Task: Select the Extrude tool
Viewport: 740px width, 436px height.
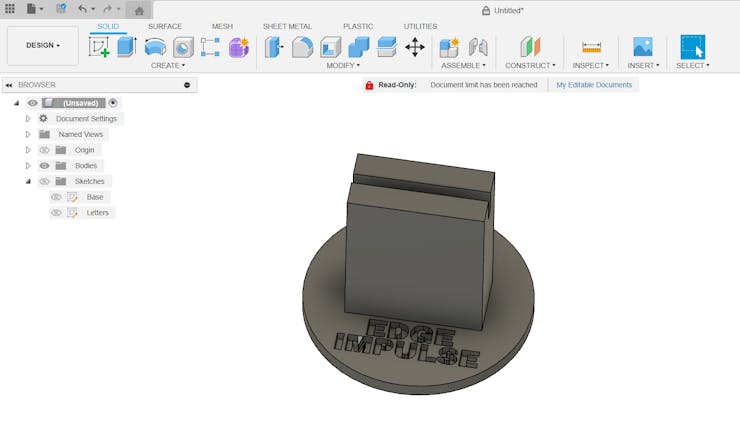Action: pos(127,47)
